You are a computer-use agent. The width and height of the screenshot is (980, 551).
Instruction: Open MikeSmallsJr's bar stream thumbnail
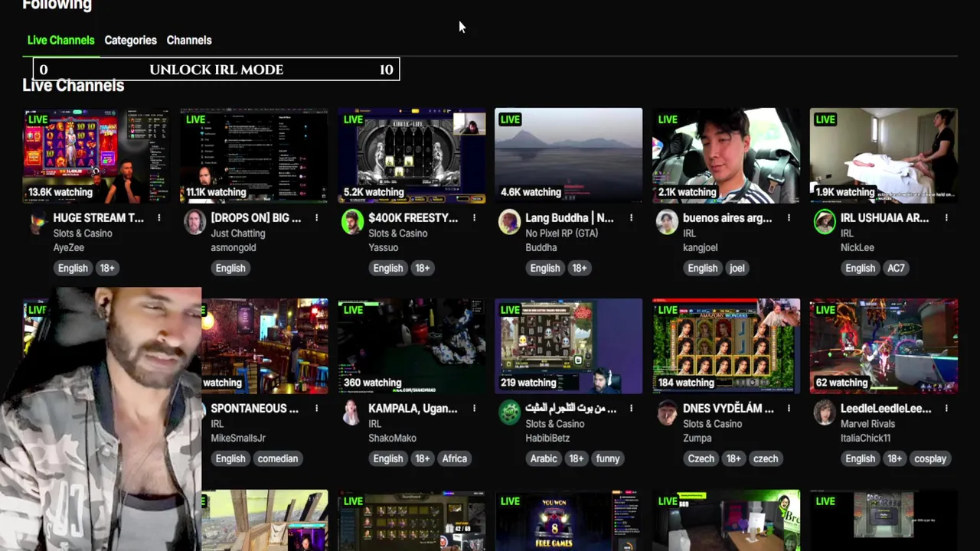coord(265,346)
